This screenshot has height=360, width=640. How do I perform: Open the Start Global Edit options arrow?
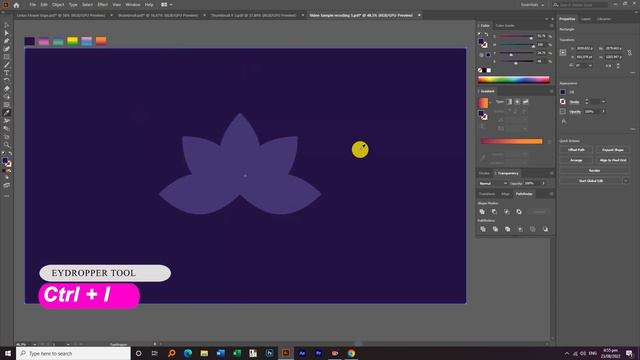pos(626,181)
